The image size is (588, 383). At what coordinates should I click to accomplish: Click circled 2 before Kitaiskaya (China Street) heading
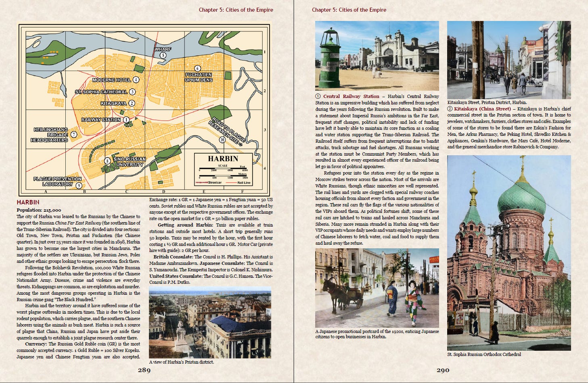(x=450, y=109)
